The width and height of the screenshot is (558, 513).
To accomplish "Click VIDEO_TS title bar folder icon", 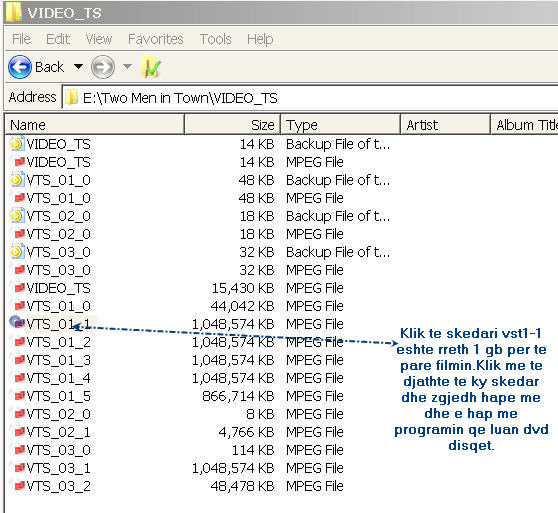I will [14, 12].
